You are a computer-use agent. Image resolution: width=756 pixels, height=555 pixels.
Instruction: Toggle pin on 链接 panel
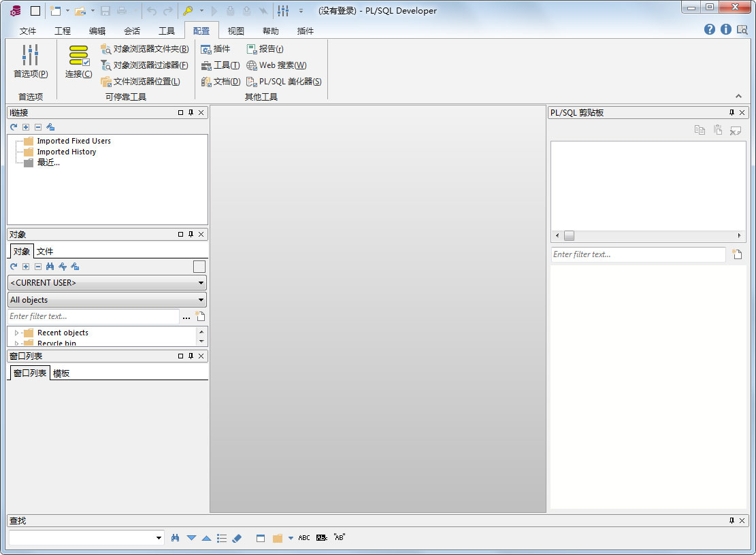[191, 112]
